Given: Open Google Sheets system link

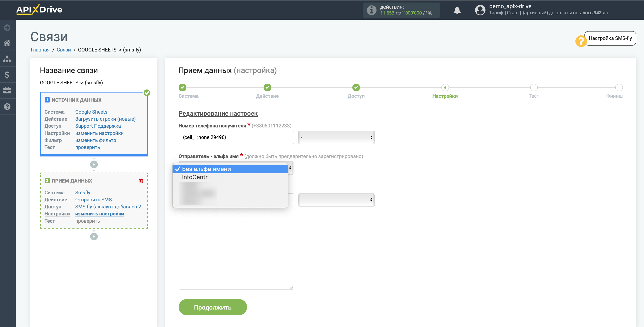Looking at the screenshot, I should [91, 112].
